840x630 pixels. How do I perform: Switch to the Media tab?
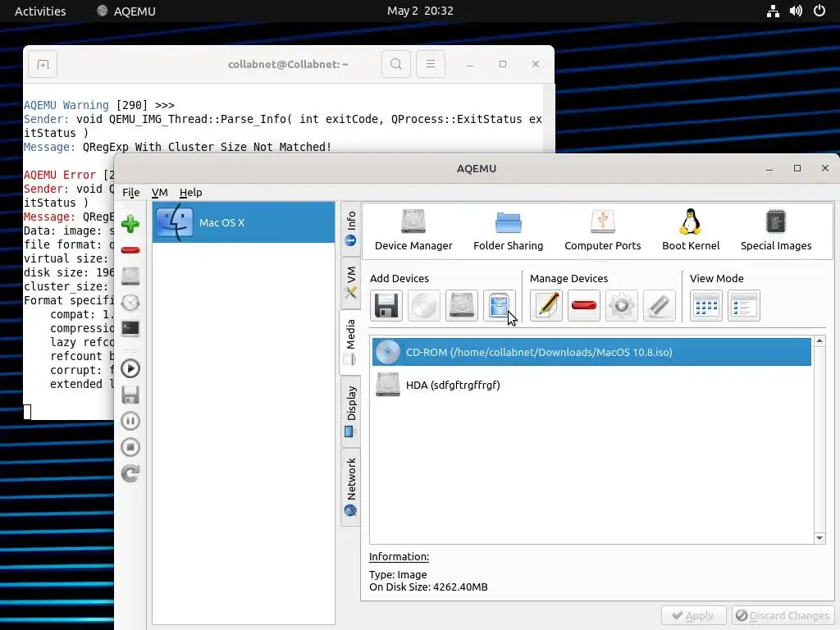[x=350, y=342]
